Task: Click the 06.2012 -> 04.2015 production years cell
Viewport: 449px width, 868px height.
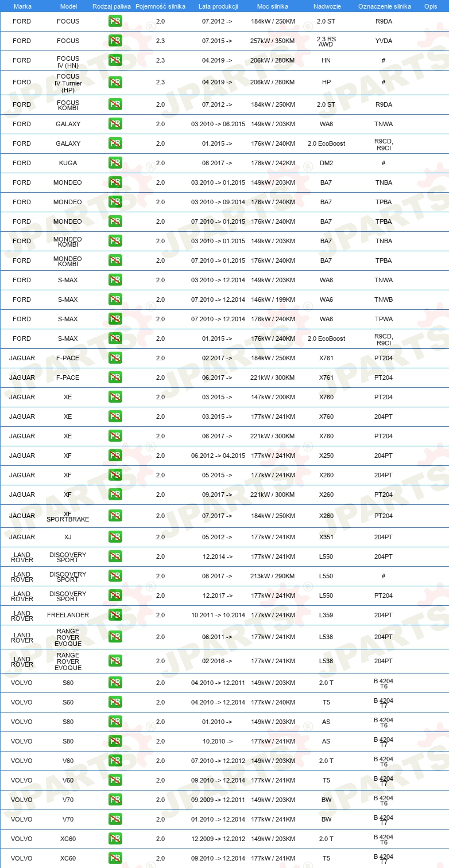Action: pos(218,456)
